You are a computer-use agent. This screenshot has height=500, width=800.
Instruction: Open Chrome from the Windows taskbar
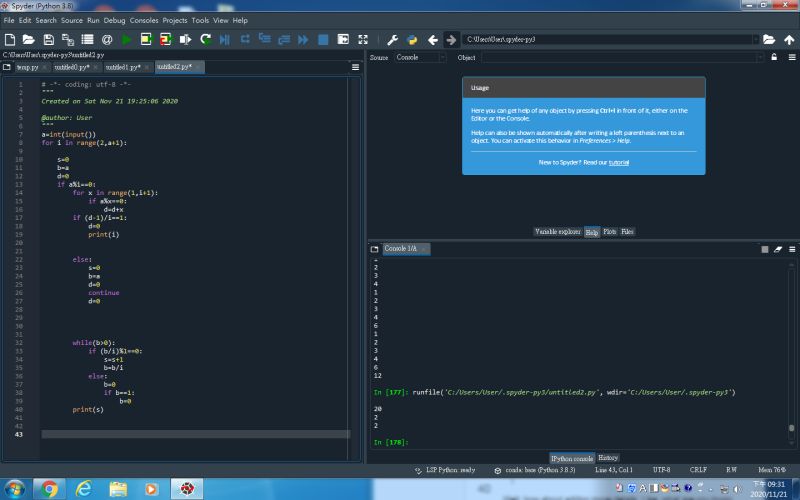click(x=49, y=489)
